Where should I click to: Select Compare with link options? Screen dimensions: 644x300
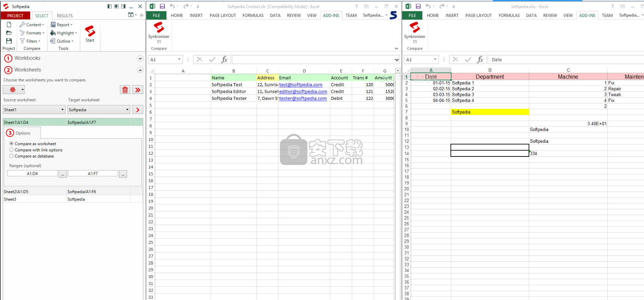point(36,150)
